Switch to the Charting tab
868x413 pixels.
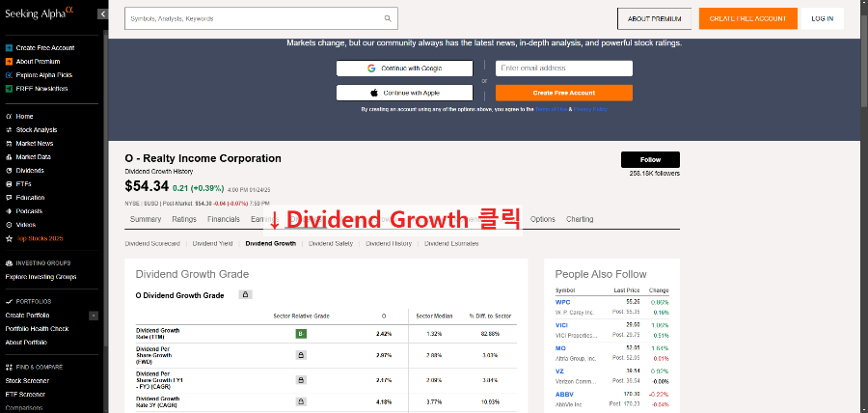[x=580, y=219]
